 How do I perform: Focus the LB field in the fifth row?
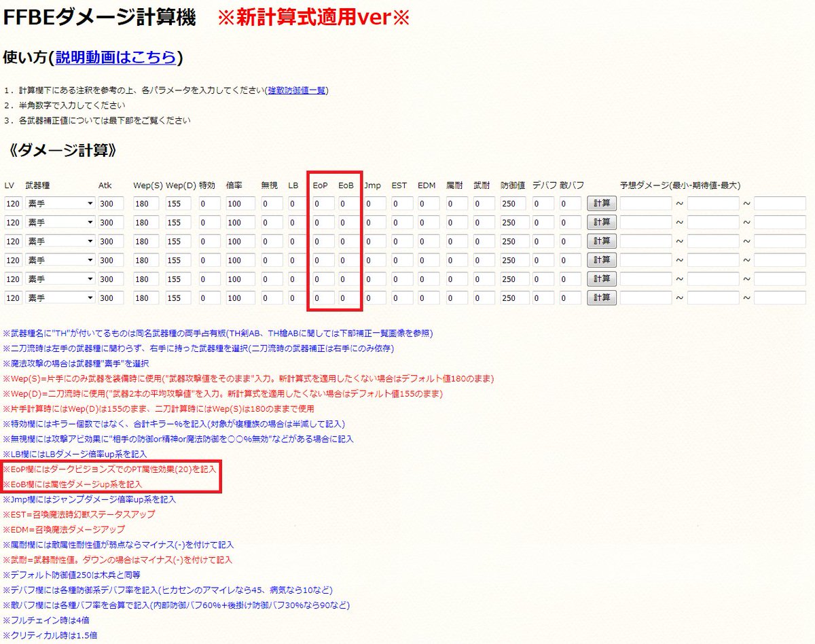tap(297, 279)
